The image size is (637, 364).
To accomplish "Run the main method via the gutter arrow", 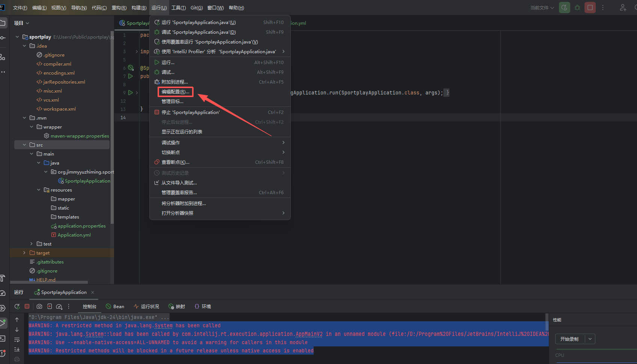I will (131, 92).
